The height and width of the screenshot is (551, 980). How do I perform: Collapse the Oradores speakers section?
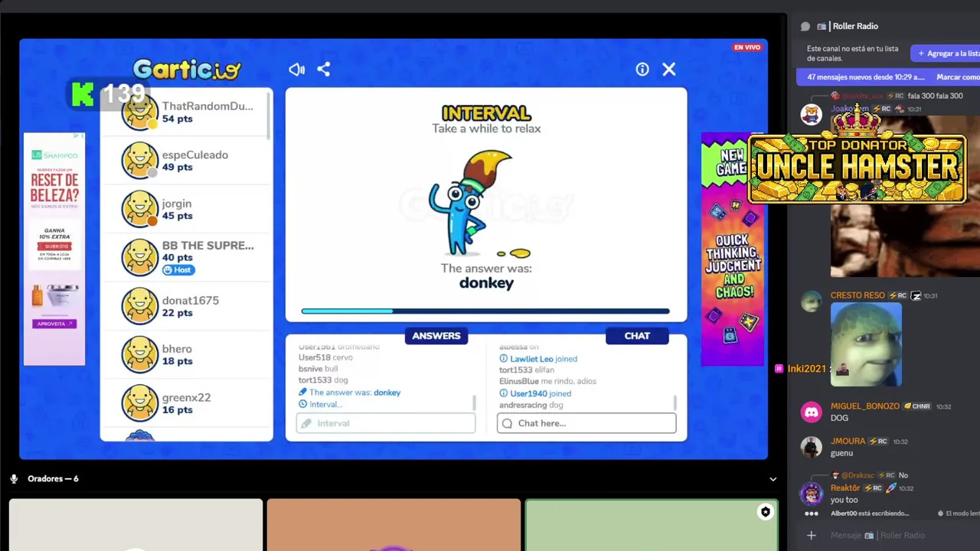773,479
